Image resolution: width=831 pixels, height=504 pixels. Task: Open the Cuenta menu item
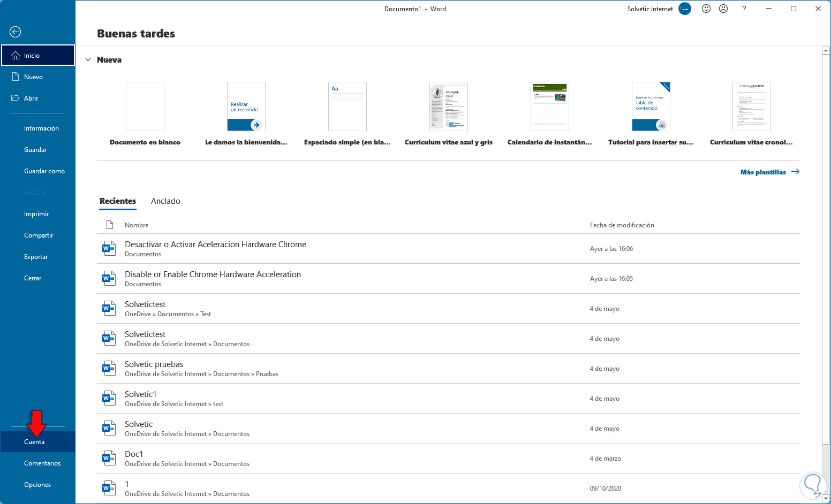pyautogui.click(x=34, y=442)
